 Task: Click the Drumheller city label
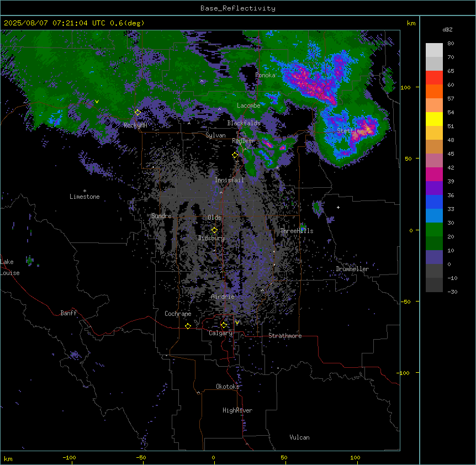352,269
